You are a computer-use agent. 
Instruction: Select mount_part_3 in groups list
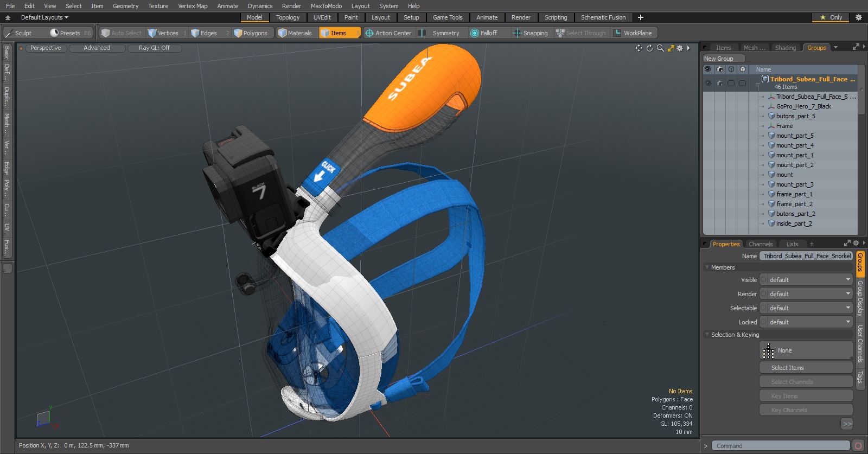click(794, 184)
